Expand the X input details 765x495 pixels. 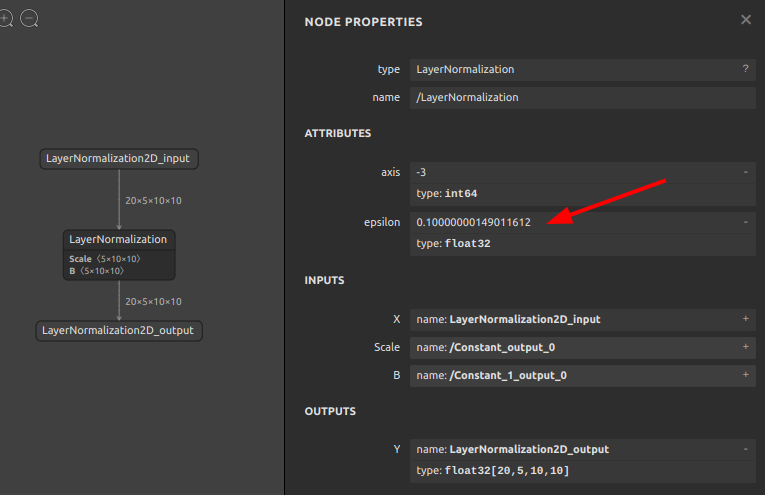pyautogui.click(x=745, y=319)
